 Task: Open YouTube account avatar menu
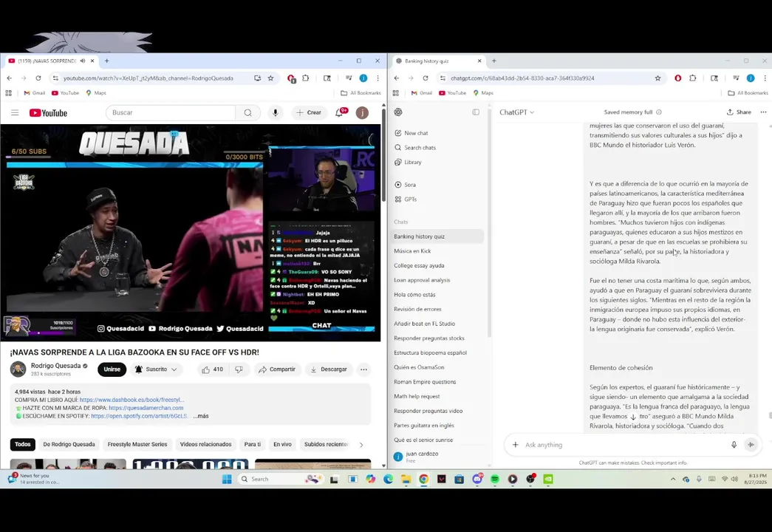[x=362, y=113]
